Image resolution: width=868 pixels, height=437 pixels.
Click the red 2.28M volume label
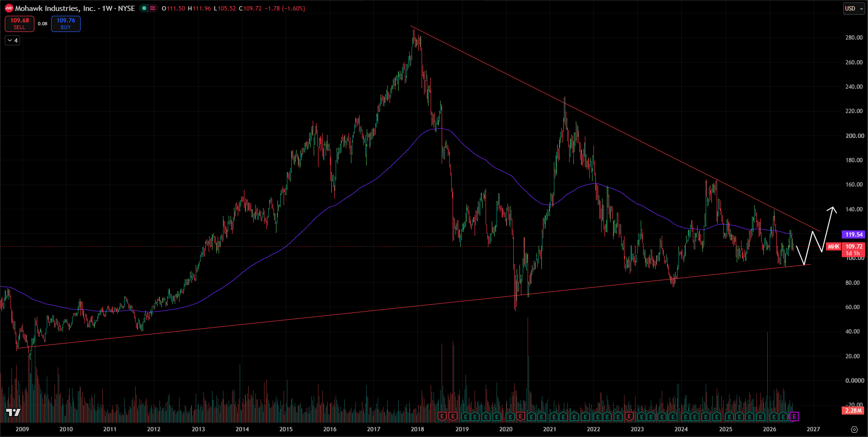(853, 411)
